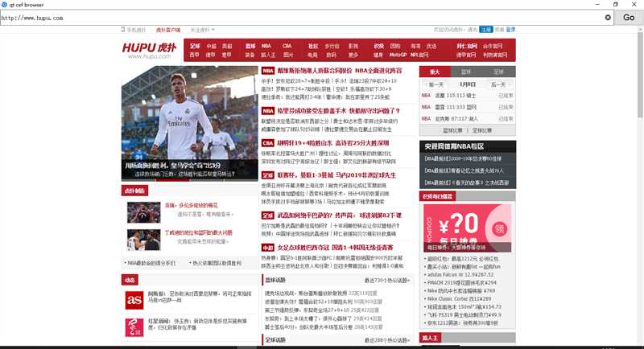Open the 合作官网 item in the navigation bar
Image resolution: width=644 pixels, height=349 pixels.
tap(493, 46)
